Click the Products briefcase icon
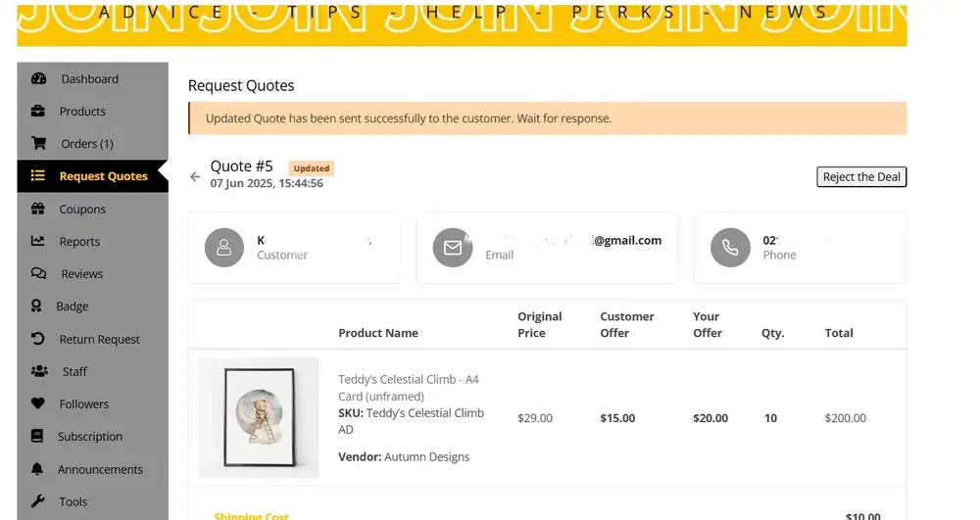This screenshot has width=980, height=520. (x=38, y=111)
